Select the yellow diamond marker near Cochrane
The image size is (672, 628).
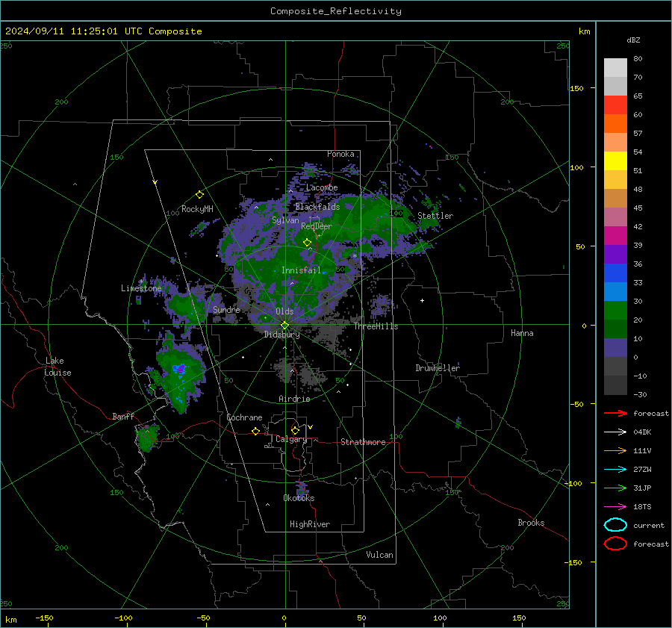pos(255,432)
